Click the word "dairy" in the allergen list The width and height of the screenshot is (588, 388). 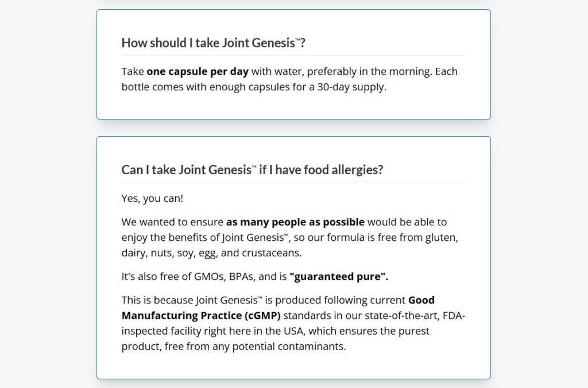[x=134, y=253]
